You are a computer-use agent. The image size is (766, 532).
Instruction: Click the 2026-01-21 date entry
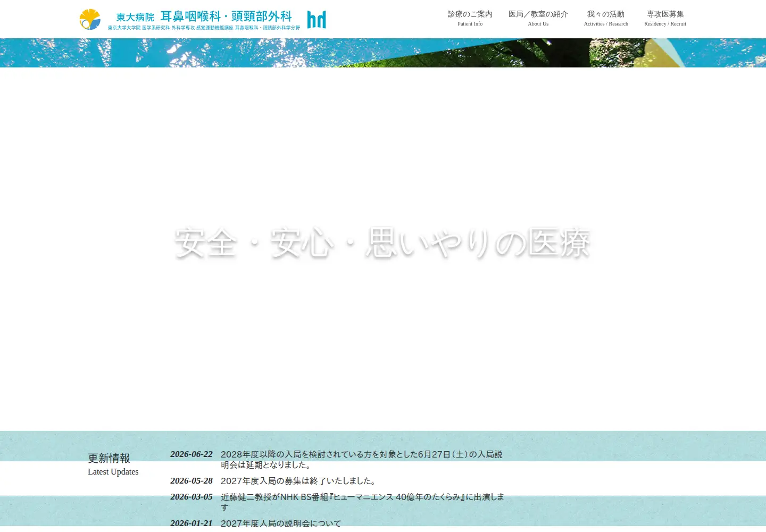[191, 523]
